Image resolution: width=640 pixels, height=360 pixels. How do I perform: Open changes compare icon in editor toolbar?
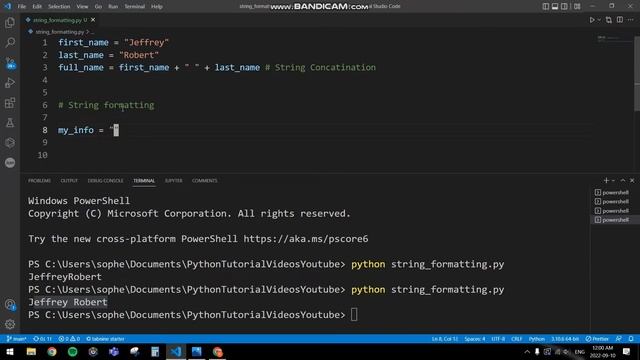coord(609,20)
